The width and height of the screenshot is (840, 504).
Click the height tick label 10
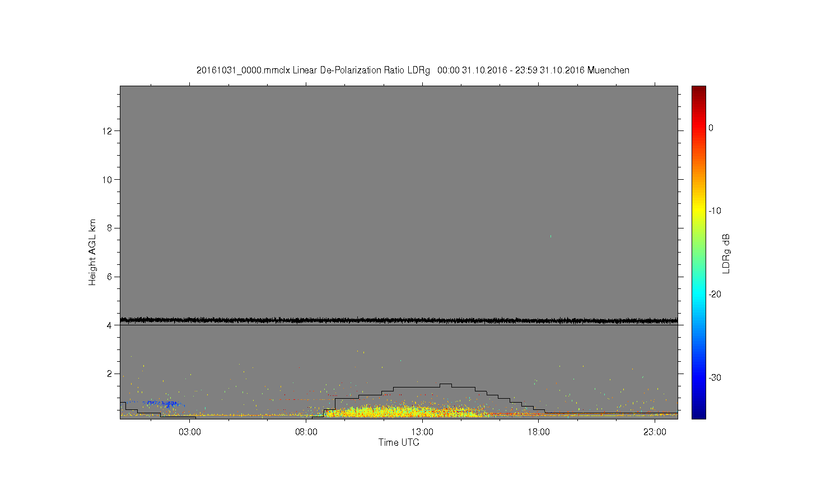(108, 180)
